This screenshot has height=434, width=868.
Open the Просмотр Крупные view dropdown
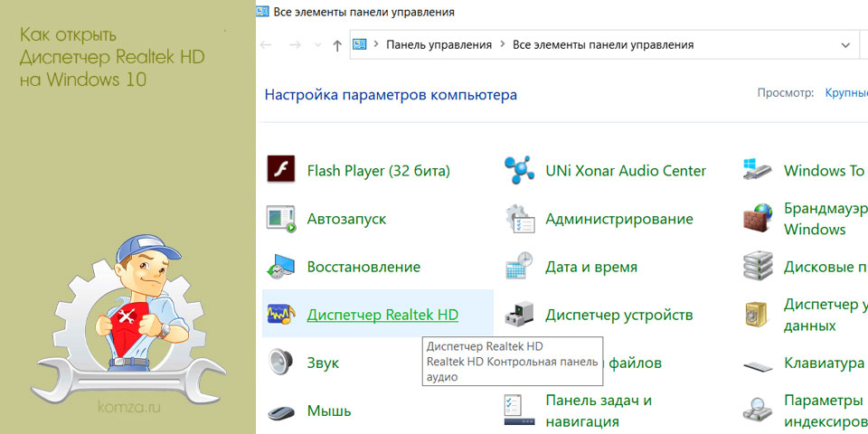point(846,93)
